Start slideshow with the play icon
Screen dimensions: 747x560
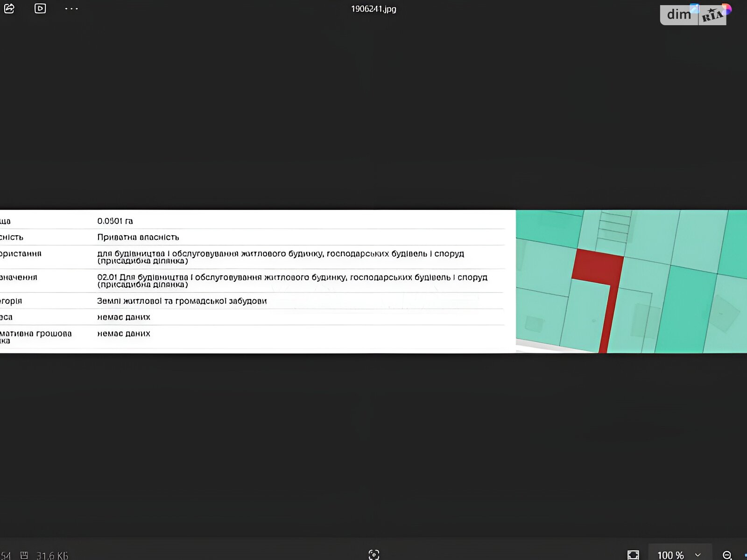pyautogui.click(x=40, y=8)
